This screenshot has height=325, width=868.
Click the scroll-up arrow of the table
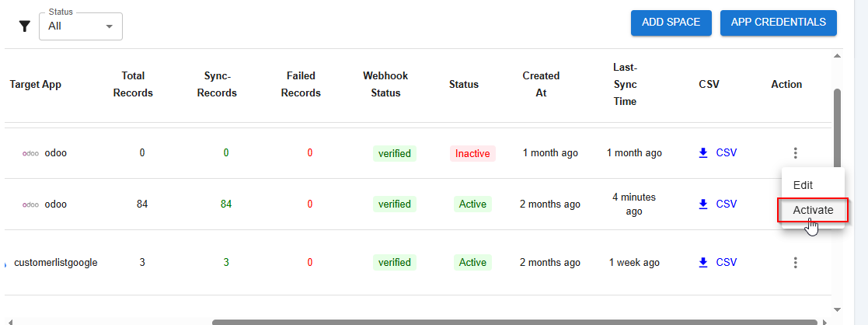tap(837, 56)
